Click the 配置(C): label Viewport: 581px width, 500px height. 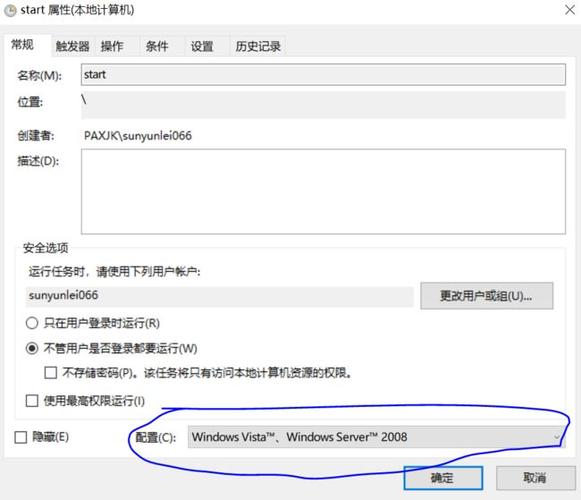click(x=156, y=437)
